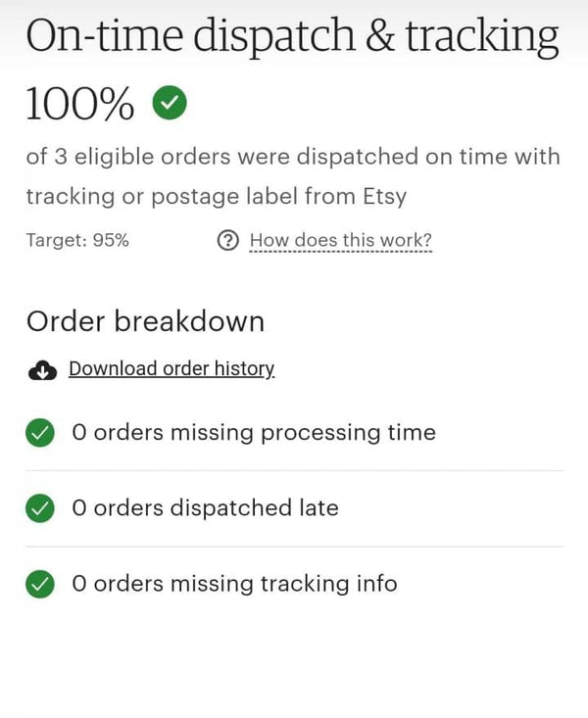Click 'tracking or postage label from Etsy' text
The height and width of the screenshot is (718, 588).
pyautogui.click(x=216, y=197)
